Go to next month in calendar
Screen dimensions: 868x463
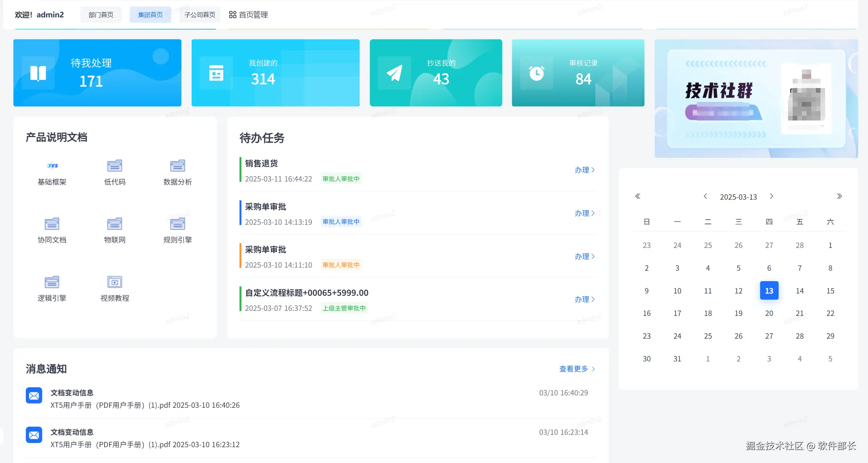(x=771, y=196)
